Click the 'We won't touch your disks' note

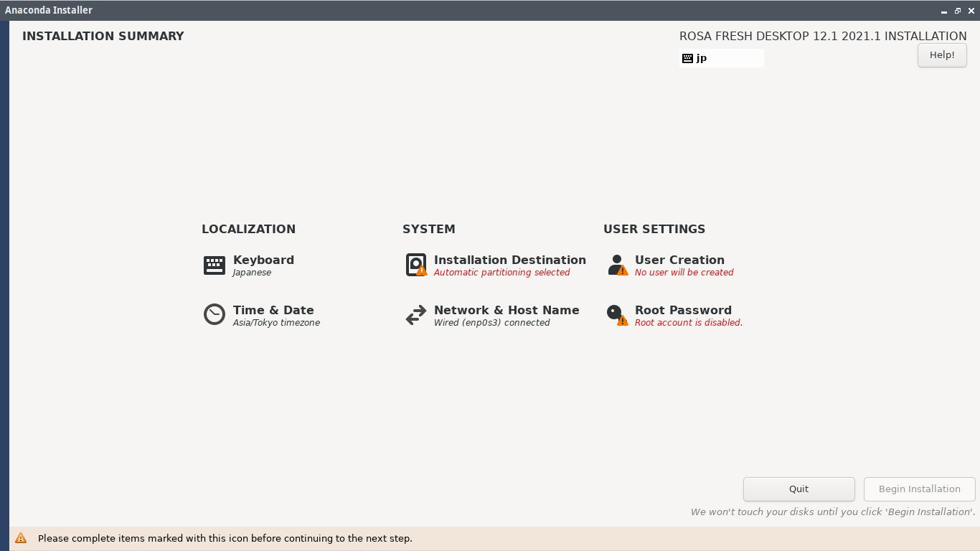click(833, 512)
